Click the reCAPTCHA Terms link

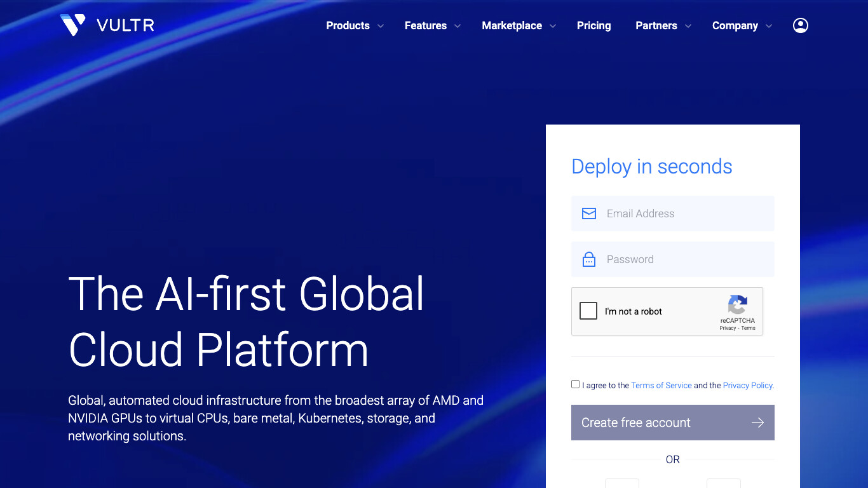pos(748,328)
